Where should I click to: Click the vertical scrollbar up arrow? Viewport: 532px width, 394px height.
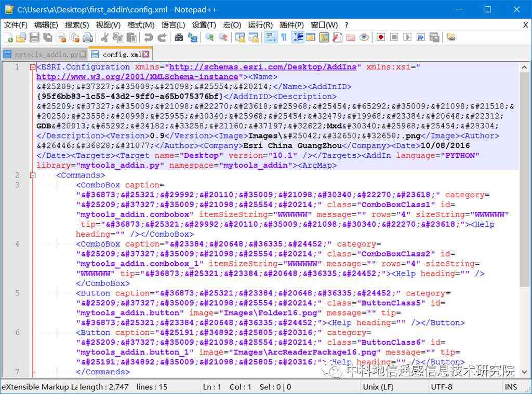[x=524, y=67]
